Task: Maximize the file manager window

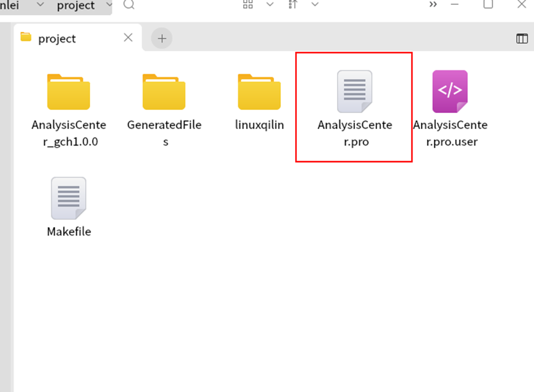Action: 488,4
